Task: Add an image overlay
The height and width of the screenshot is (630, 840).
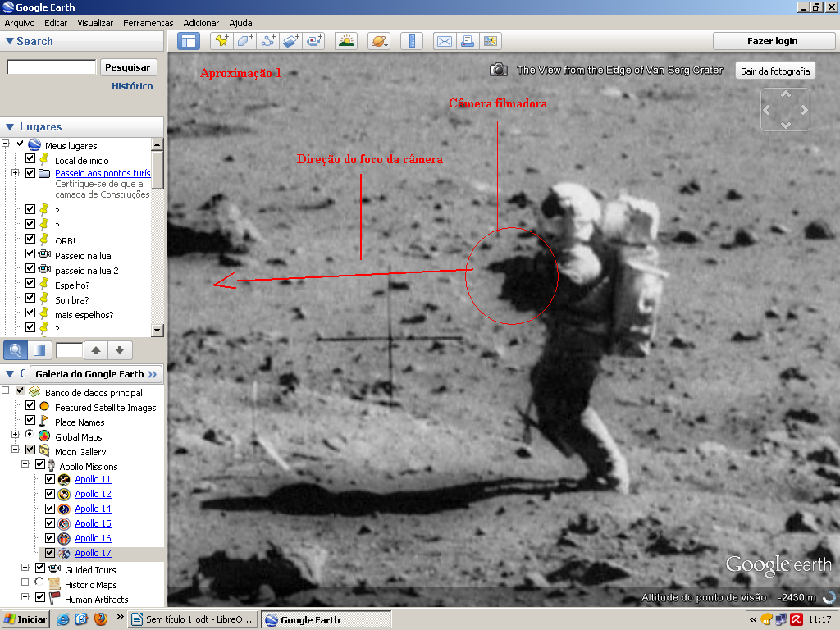Action: coord(291,41)
